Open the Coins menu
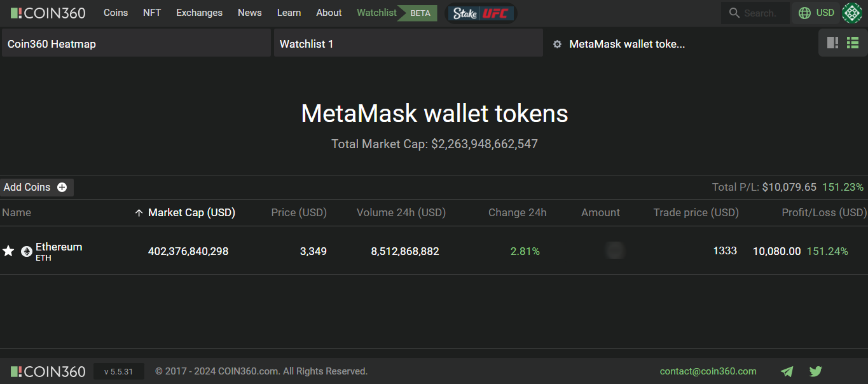Image resolution: width=868 pixels, height=384 pixels. (x=116, y=13)
